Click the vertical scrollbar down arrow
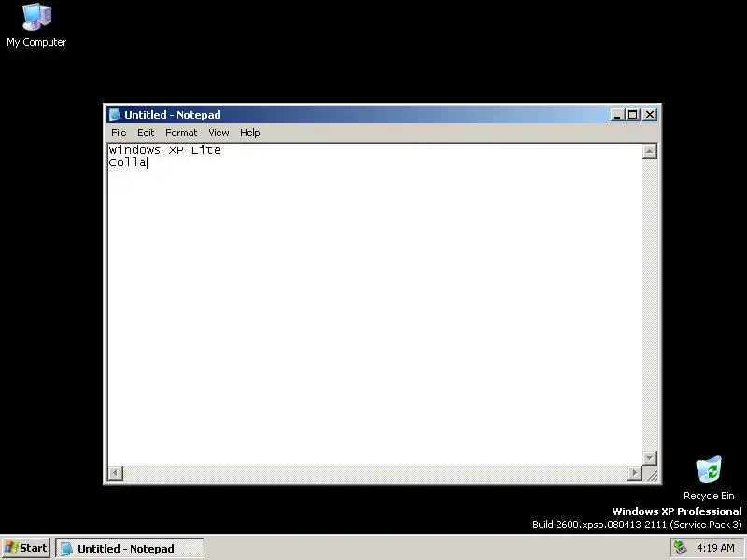 coord(650,458)
